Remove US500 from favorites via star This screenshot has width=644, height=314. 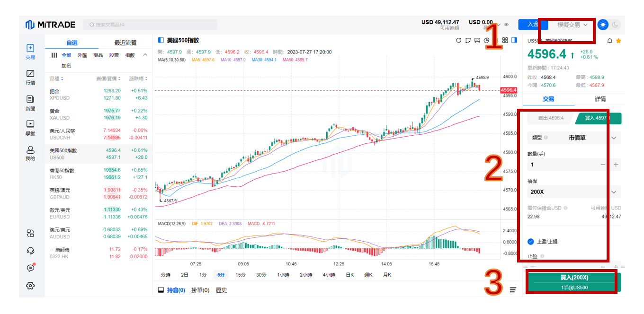tap(618, 41)
